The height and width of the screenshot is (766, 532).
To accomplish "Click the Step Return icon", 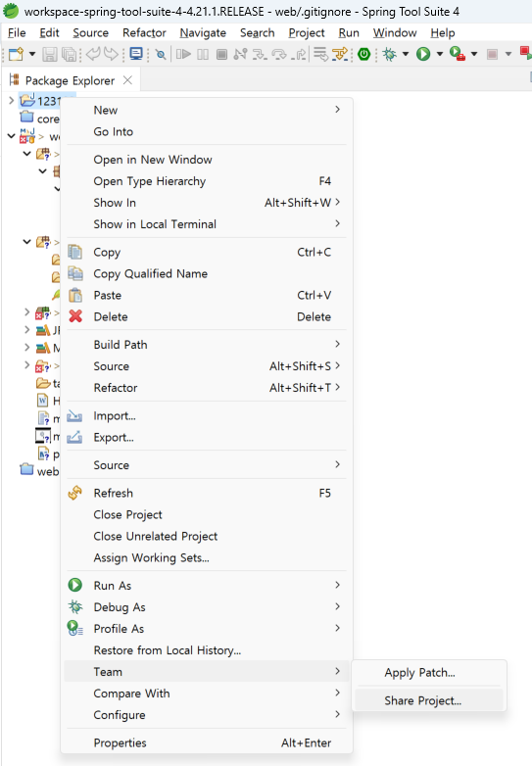I will (299, 54).
